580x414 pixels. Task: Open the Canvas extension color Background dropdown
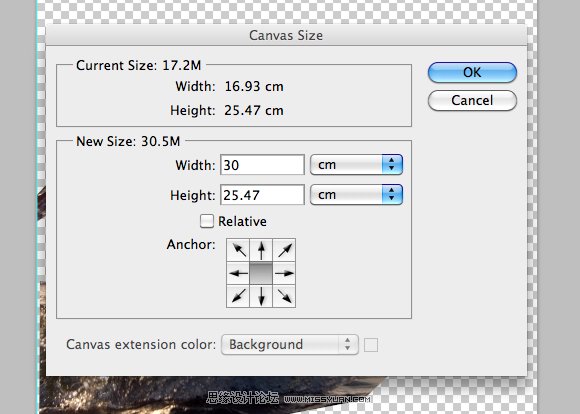pos(290,344)
